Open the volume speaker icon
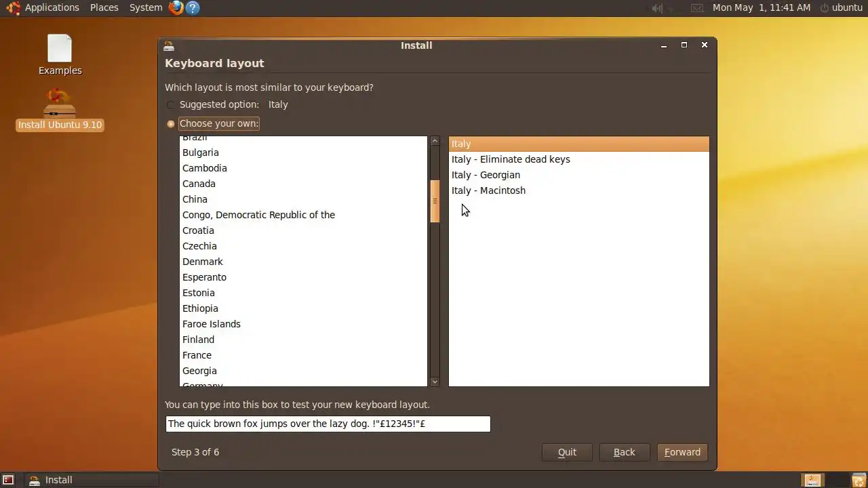The image size is (868, 488). [x=656, y=8]
